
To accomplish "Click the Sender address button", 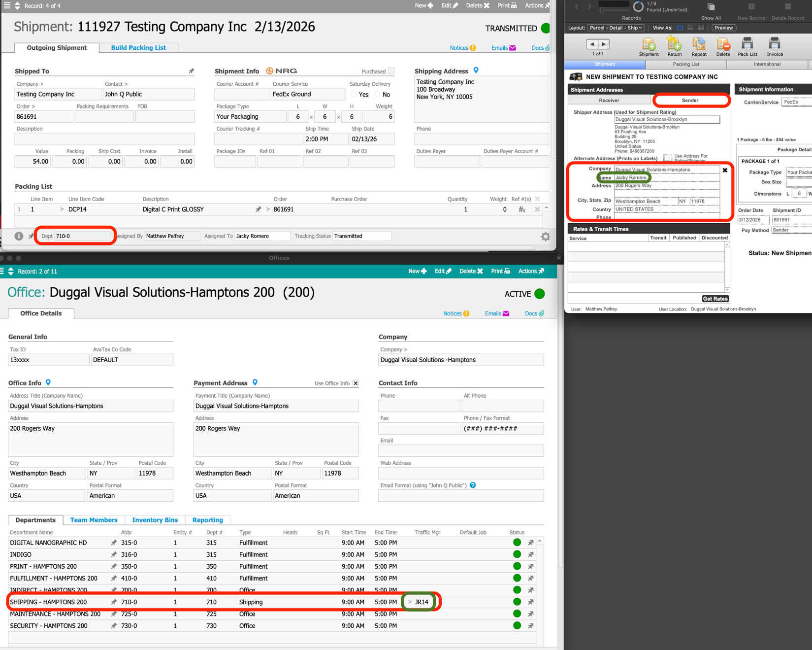I will point(690,101).
